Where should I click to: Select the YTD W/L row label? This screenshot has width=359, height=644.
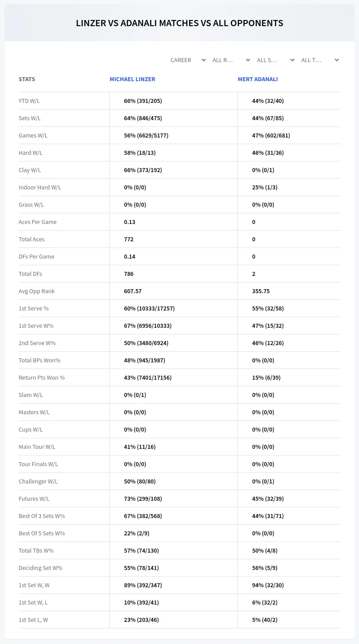[29, 101]
